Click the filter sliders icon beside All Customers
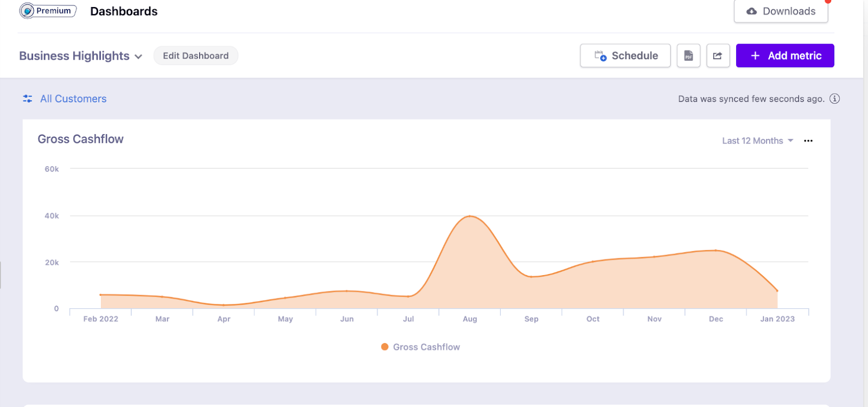Image resolution: width=868 pixels, height=407 pixels. click(28, 99)
